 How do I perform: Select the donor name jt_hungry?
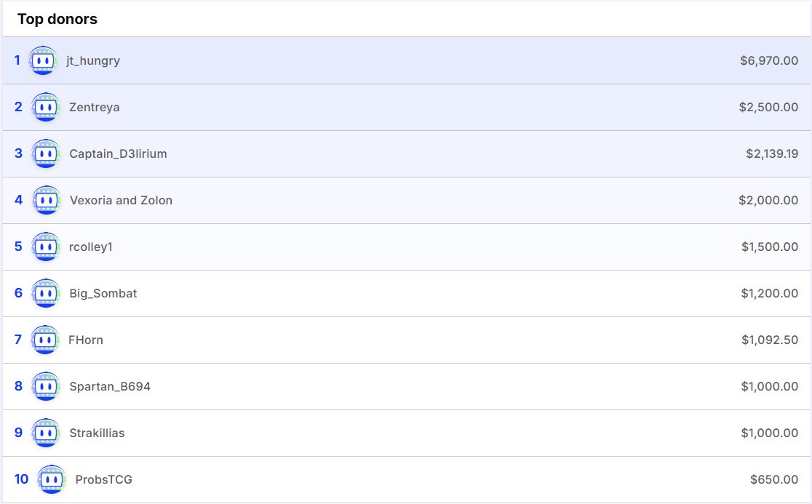(93, 61)
